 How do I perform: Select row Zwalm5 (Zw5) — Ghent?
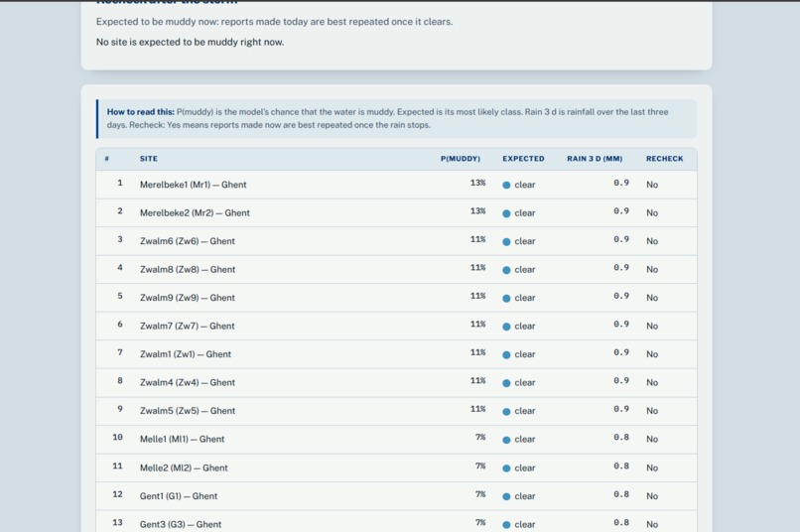click(396, 411)
